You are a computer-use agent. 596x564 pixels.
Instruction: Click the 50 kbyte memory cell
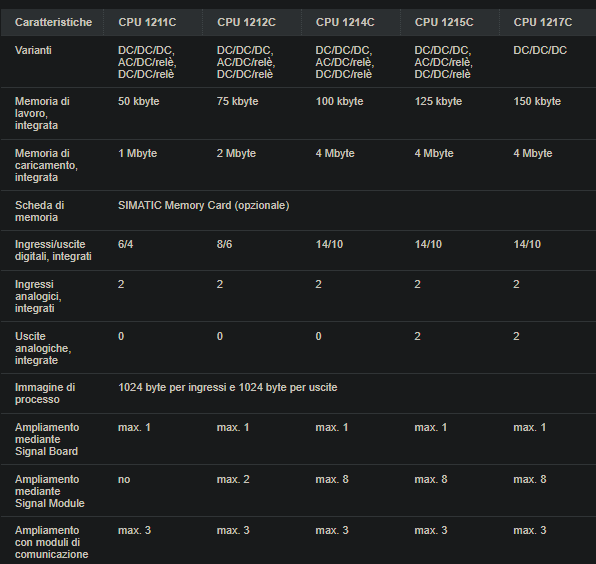coord(138,101)
